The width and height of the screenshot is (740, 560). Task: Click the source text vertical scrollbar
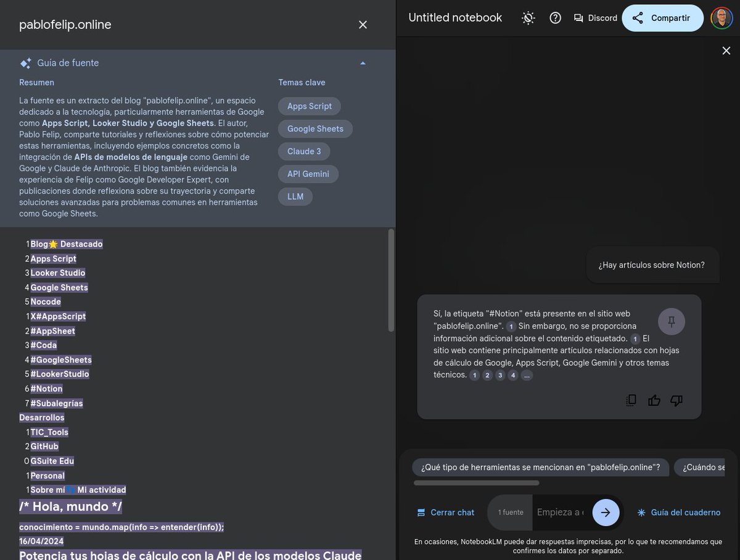(x=391, y=281)
